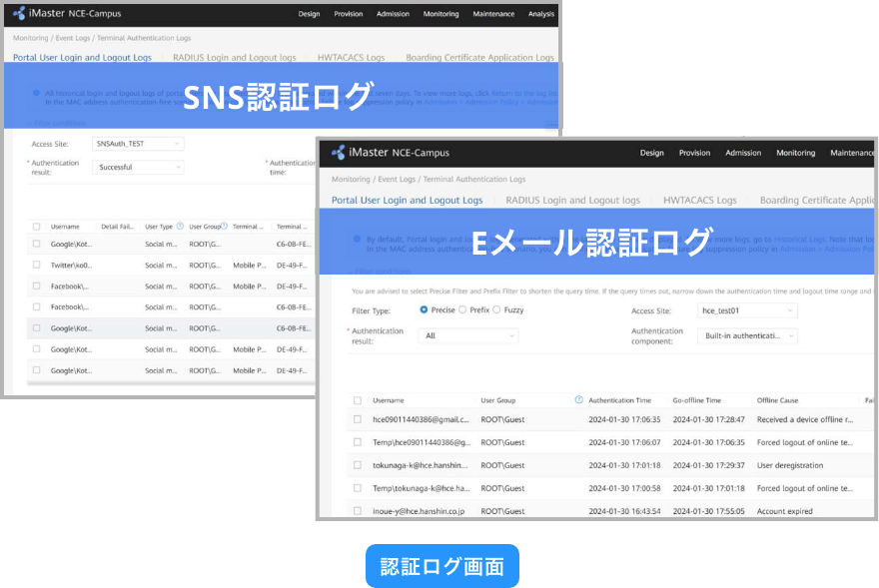This screenshot has width=879, height=588.
Task: Switch to RADIUS Login and Logout logs tab in SNS window
Action: [x=235, y=57]
